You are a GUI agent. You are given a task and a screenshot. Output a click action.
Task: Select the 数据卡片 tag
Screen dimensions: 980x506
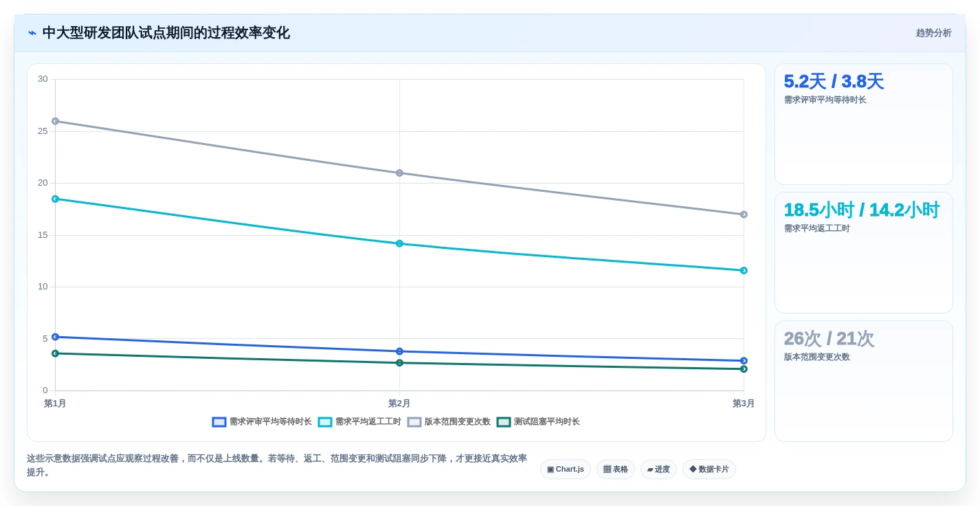point(709,469)
